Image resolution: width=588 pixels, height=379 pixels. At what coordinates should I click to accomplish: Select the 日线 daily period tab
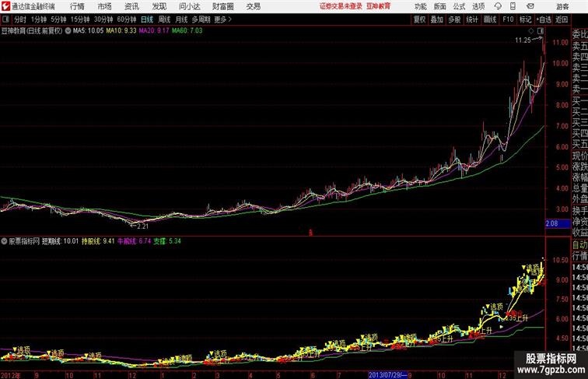click(x=147, y=19)
